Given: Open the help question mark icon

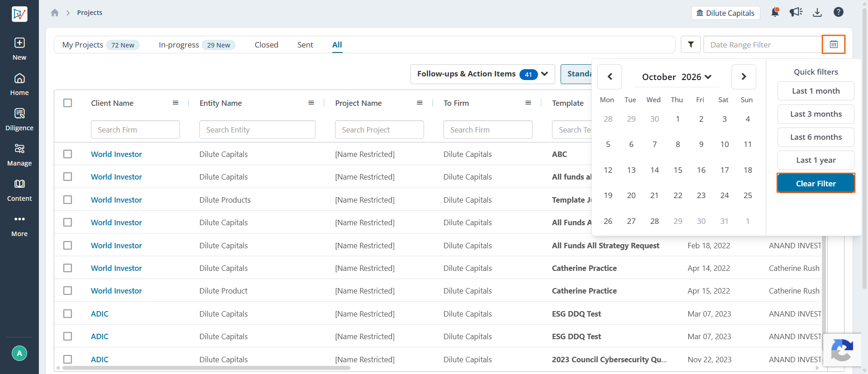Looking at the screenshot, I should [839, 12].
